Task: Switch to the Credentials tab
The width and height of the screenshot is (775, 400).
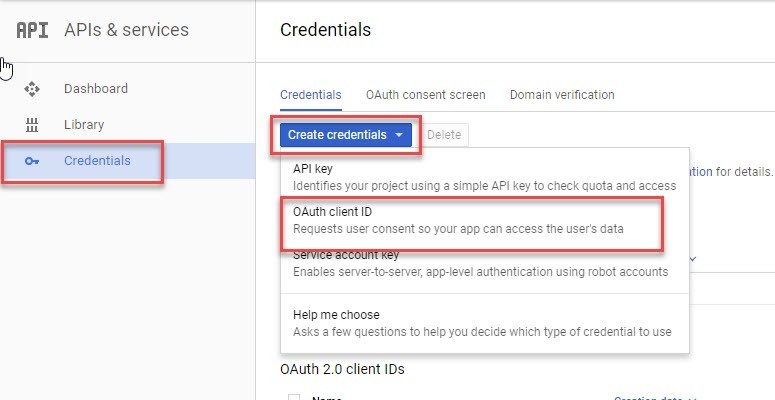Action: tap(311, 94)
